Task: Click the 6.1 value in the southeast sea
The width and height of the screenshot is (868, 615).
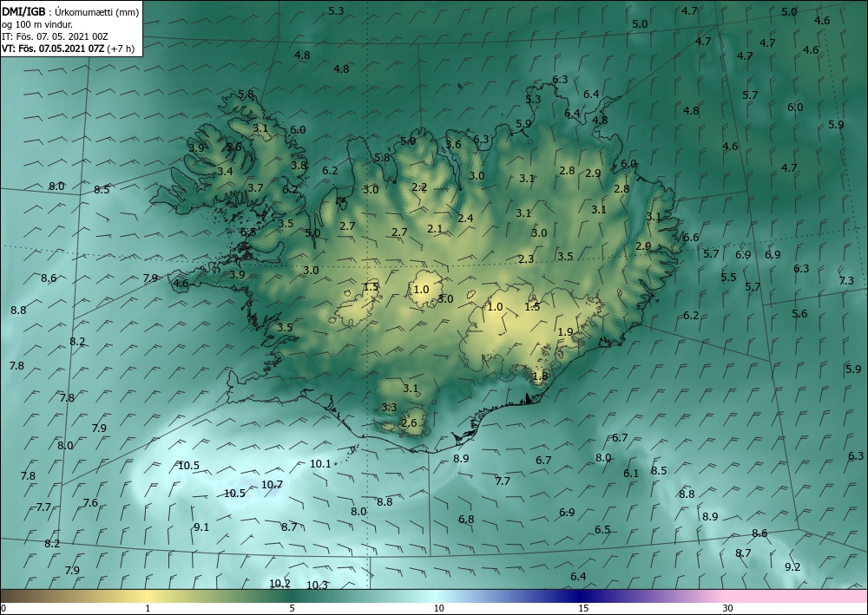Action: pos(631,473)
